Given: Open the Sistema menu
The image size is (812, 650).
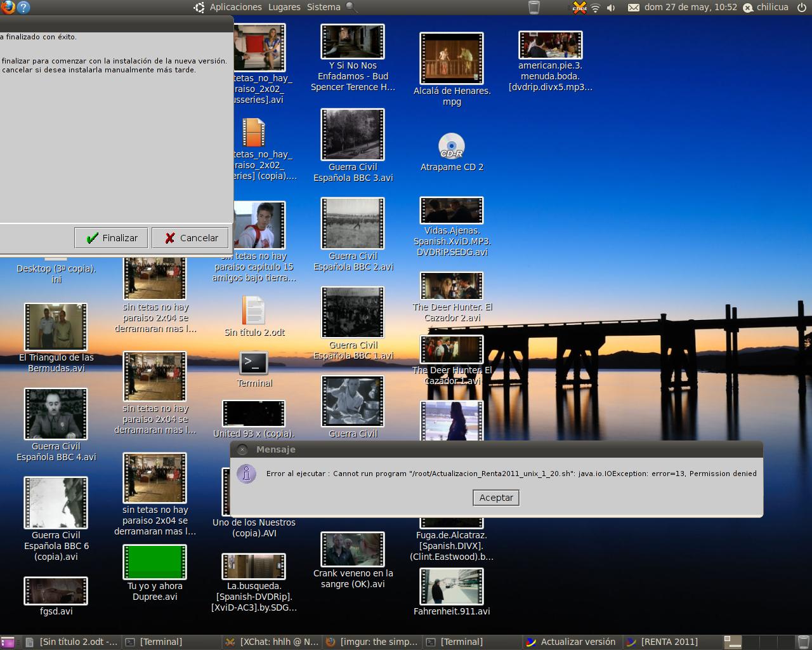Looking at the screenshot, I should point(324,7).
